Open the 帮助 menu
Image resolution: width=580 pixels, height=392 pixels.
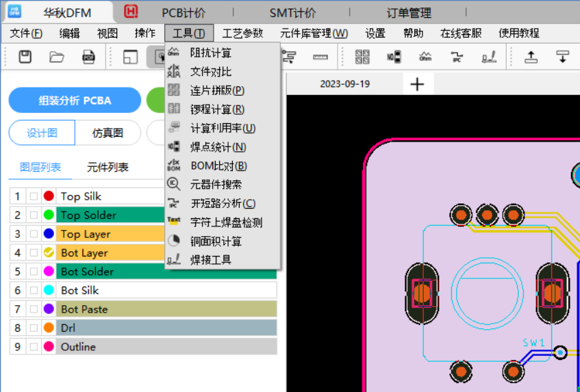[x=413, y=34]
